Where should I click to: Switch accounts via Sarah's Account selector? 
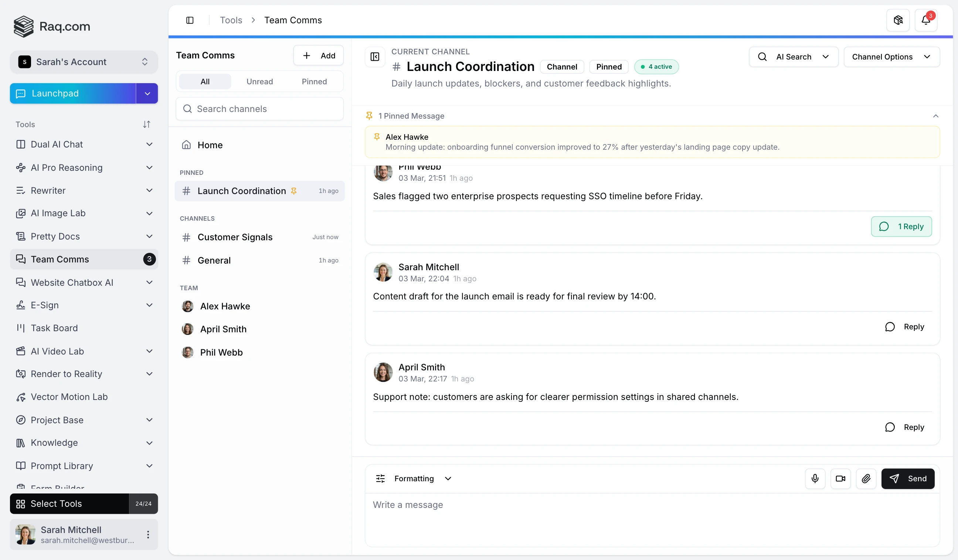[83, 62]
